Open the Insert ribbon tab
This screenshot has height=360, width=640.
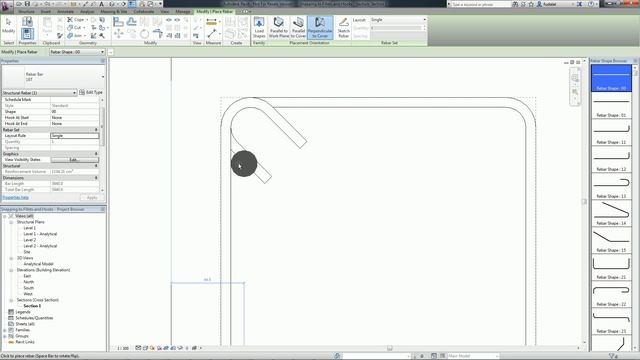pos(46,12)
